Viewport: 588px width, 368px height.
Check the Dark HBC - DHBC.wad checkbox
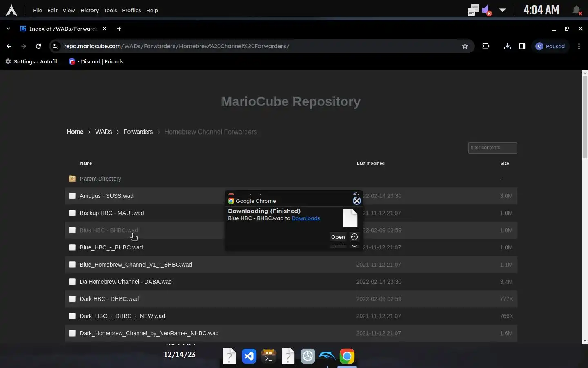coord(72,299)
